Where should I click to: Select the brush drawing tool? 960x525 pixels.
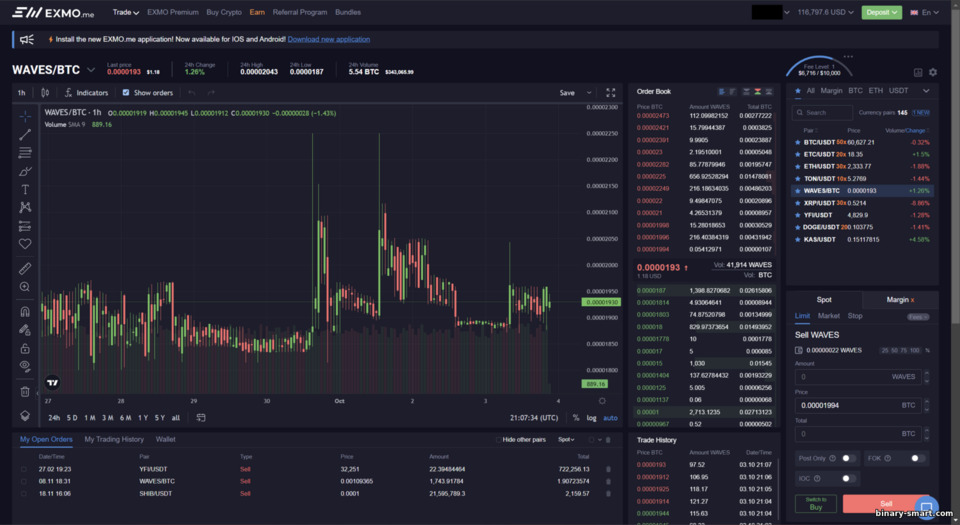coord(25,171)
